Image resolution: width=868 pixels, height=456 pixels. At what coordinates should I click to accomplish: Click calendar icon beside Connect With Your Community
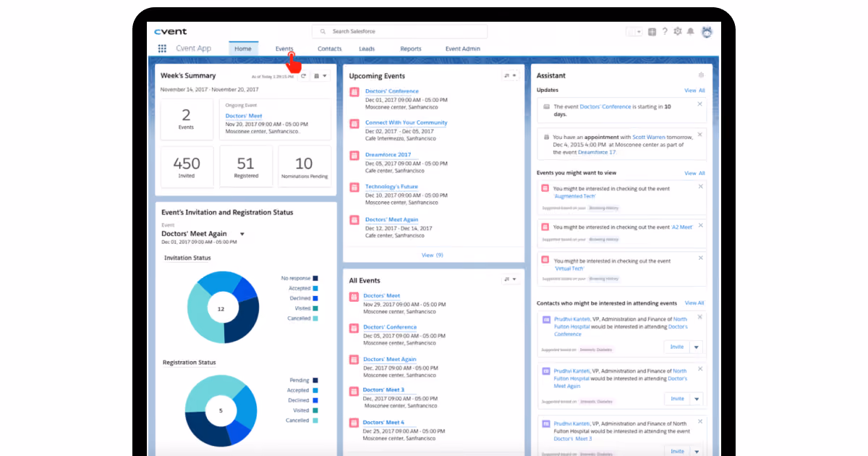354,124
